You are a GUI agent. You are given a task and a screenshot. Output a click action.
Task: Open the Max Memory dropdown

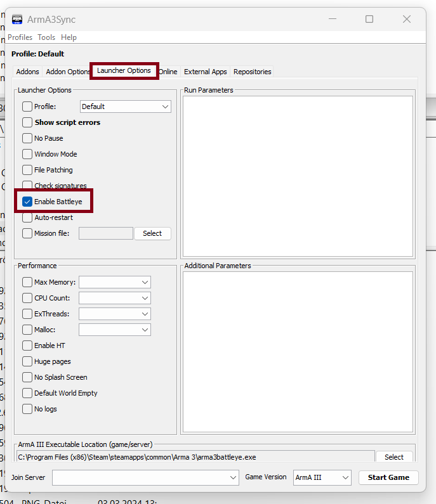coord(114,282)
